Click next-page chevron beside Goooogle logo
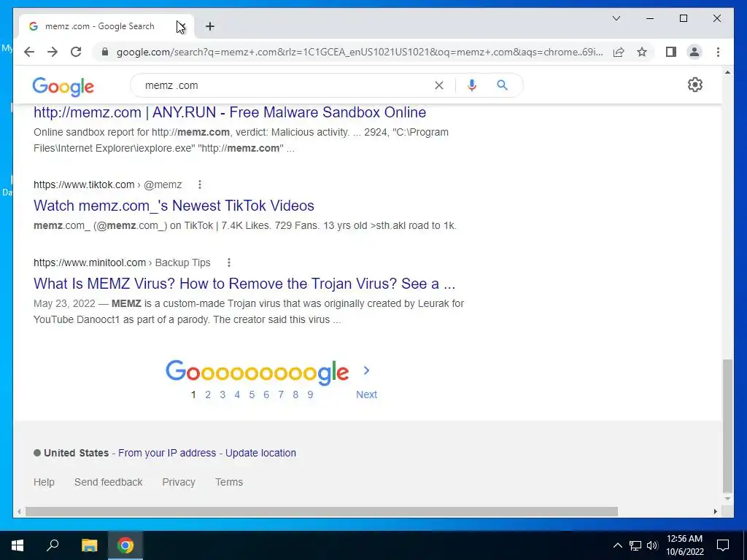The image size is (747, 560). (366, 370)
